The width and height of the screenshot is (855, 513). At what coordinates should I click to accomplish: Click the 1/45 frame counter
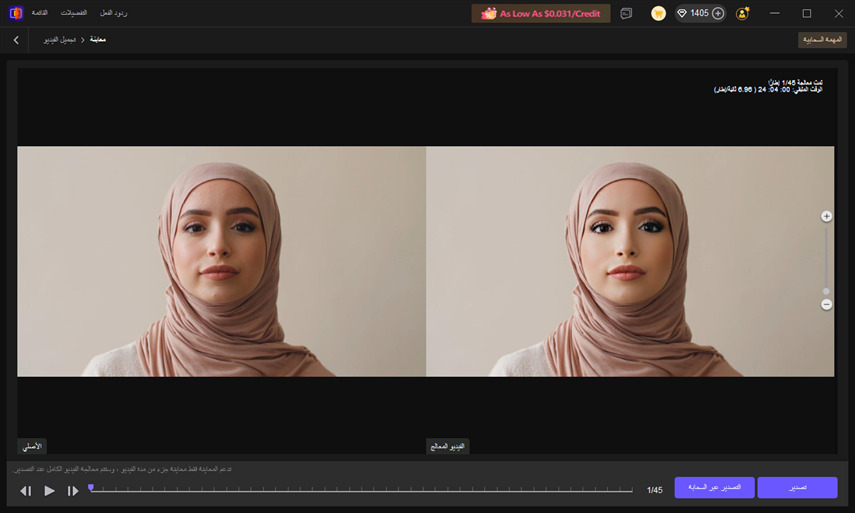point(654,490)
